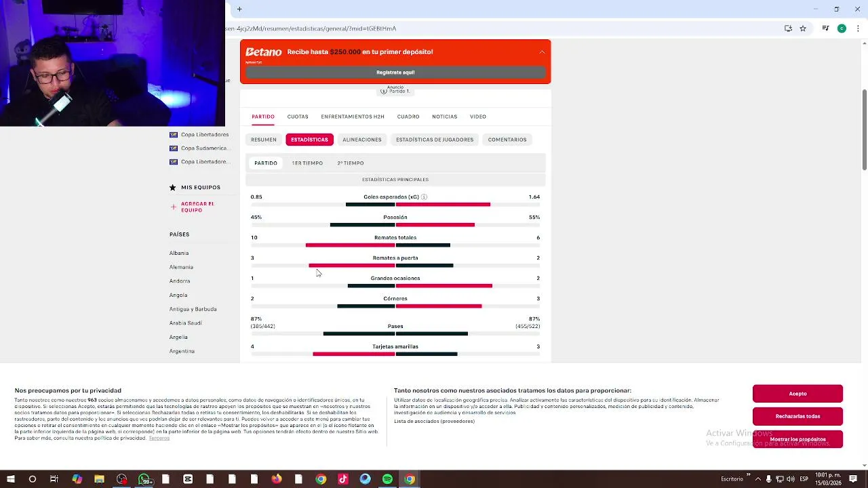
Task: Select Angola in countries list
Action: [x=178, y=296]
